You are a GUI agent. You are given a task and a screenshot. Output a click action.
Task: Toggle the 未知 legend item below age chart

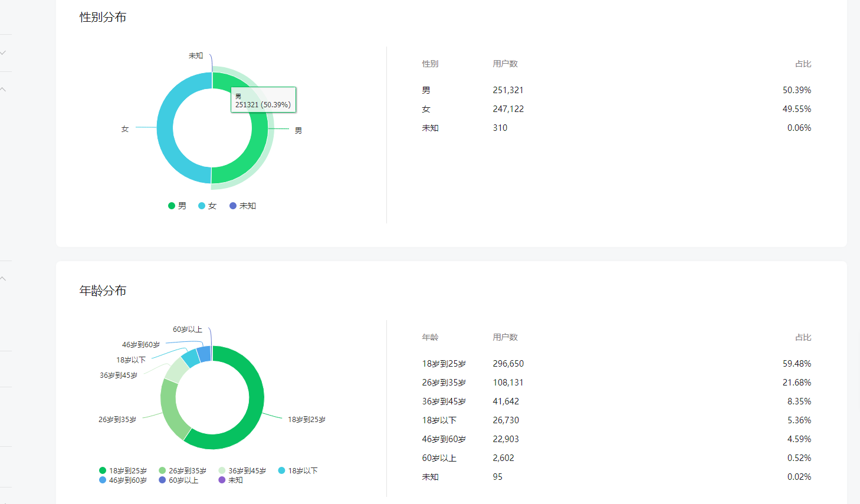(230, 480)
